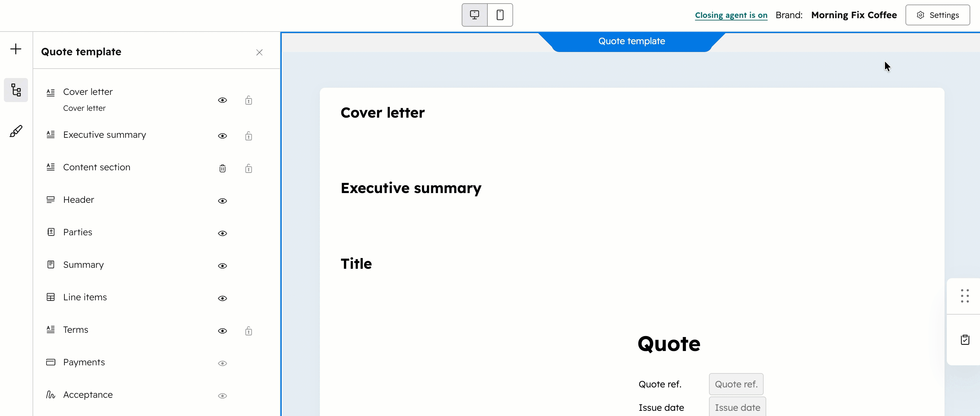Click the plus add-module icon
This screenshot has width=980, height=416.
tap(16, 49)
